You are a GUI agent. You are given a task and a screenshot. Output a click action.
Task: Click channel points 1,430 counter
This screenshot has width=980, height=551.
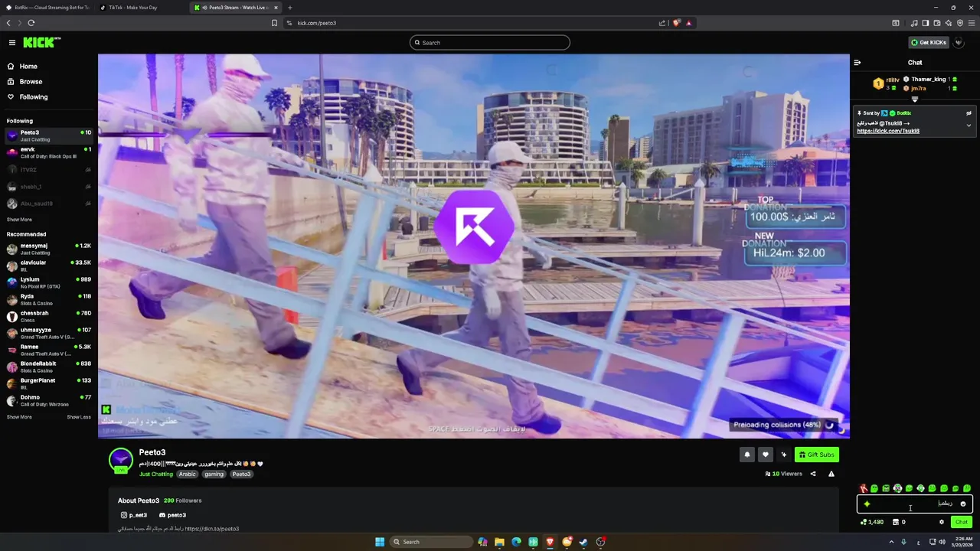(x=872, y=522)
